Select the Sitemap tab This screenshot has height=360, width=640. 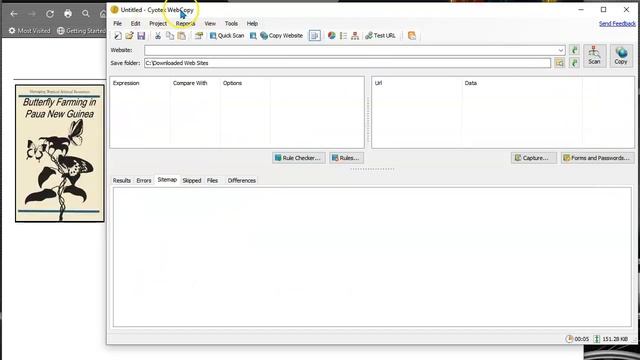(x=167, y=180)
